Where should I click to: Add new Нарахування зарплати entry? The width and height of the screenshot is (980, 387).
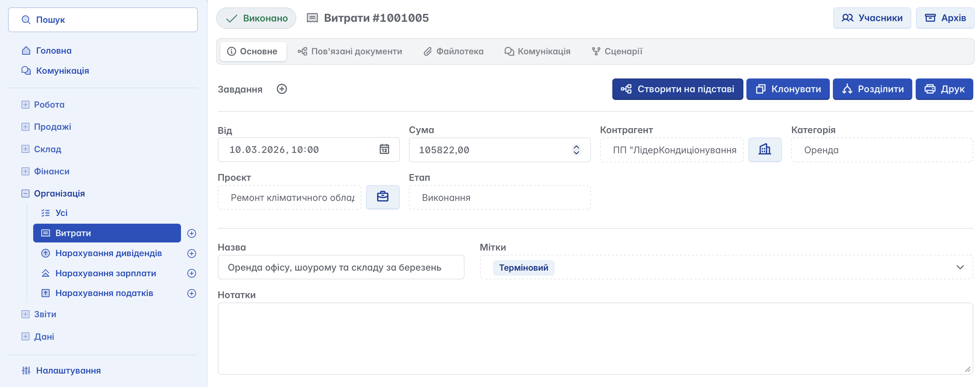point(192,273)
